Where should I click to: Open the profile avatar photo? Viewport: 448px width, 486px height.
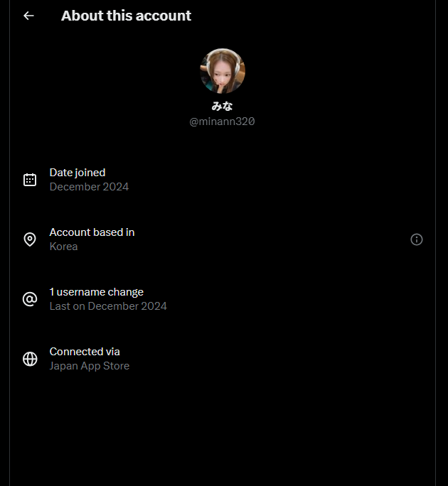pyautogui.click(x=223, y=71)
